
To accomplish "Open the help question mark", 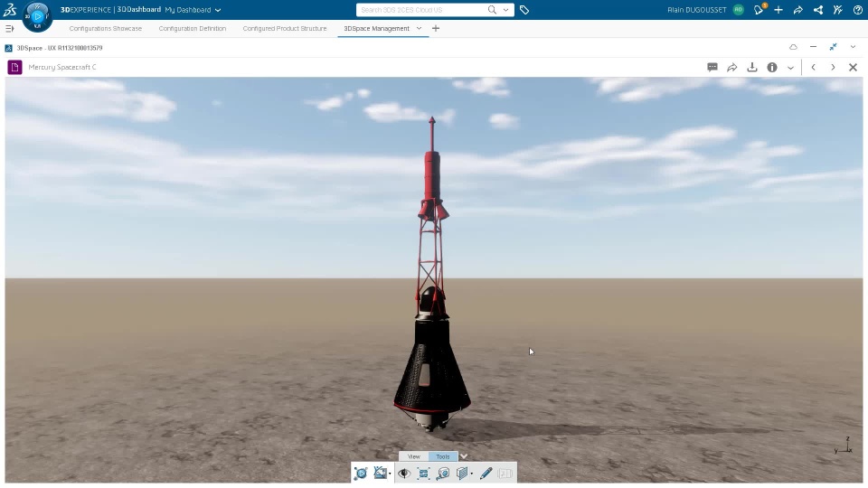I will pos(857,9).
